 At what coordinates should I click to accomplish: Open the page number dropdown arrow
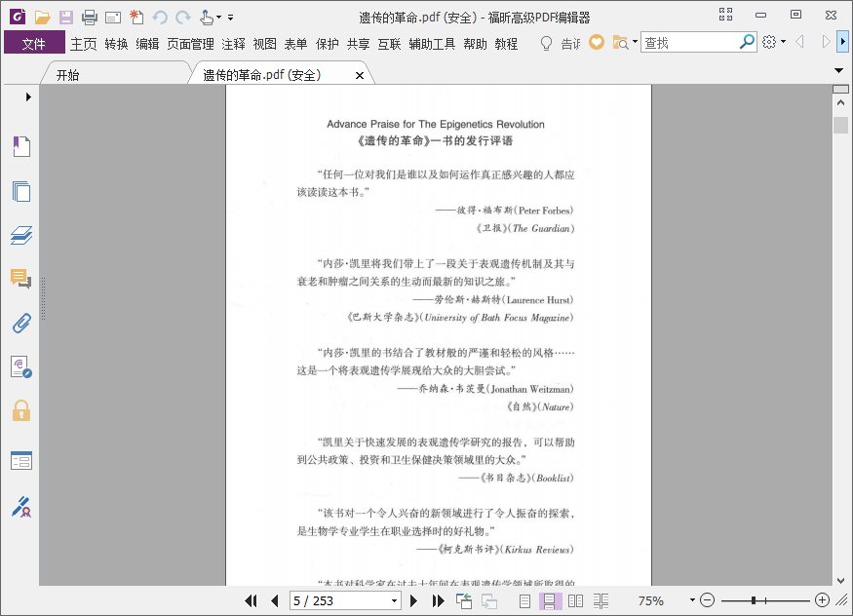point(395,600)
